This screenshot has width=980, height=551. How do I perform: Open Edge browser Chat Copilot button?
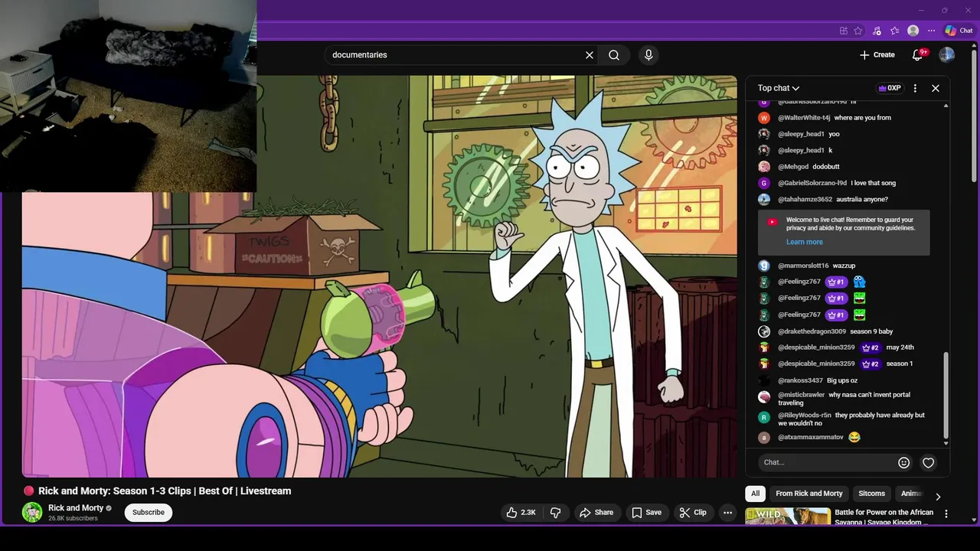pos(959,31)
